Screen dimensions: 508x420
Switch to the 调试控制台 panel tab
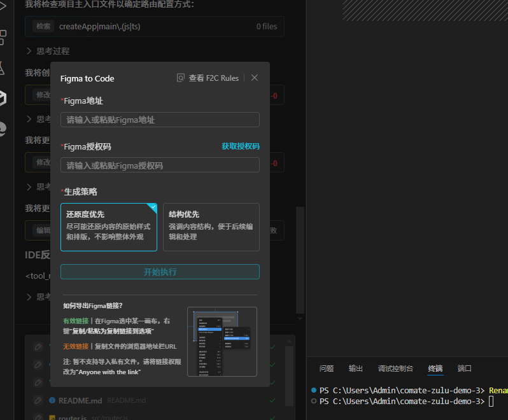pyautogui.click(x=395, y=368)
